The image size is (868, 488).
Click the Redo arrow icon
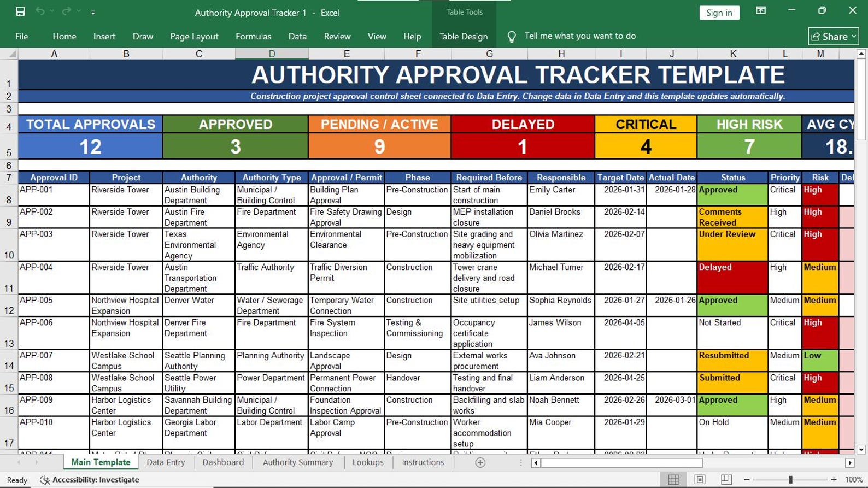(x=67, y=11)
